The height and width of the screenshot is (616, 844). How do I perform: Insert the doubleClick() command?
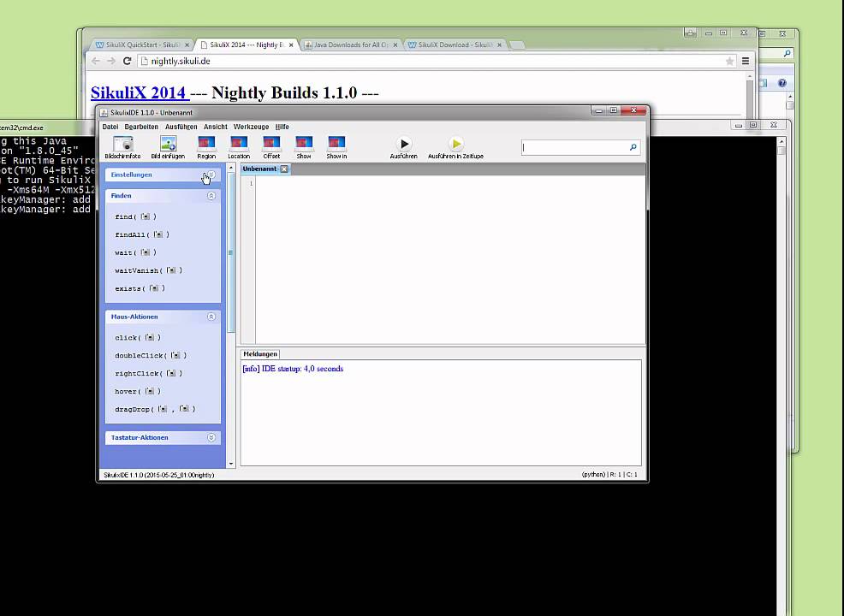(x=151, y=356)
